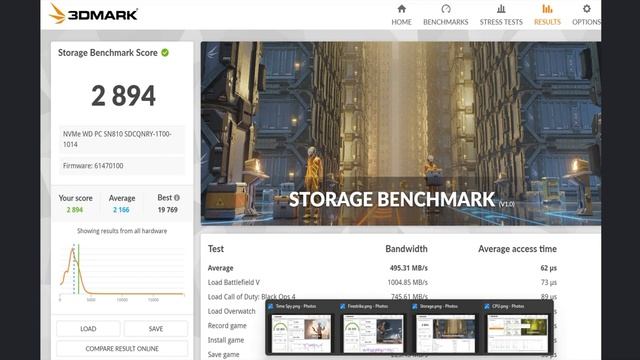Click the SAVE button

[156, 329]
